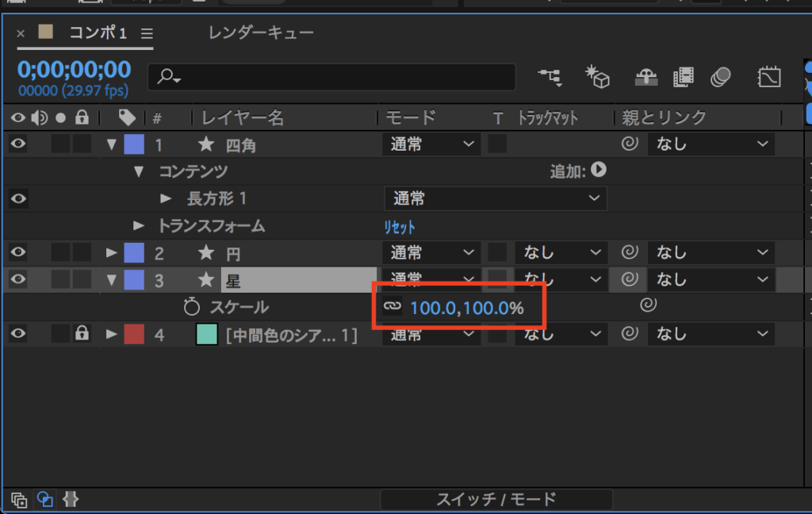This screenshot has width=812, height=514.
Task: Click the blue label swatch of 四角
Action: (x=134, y=144)
